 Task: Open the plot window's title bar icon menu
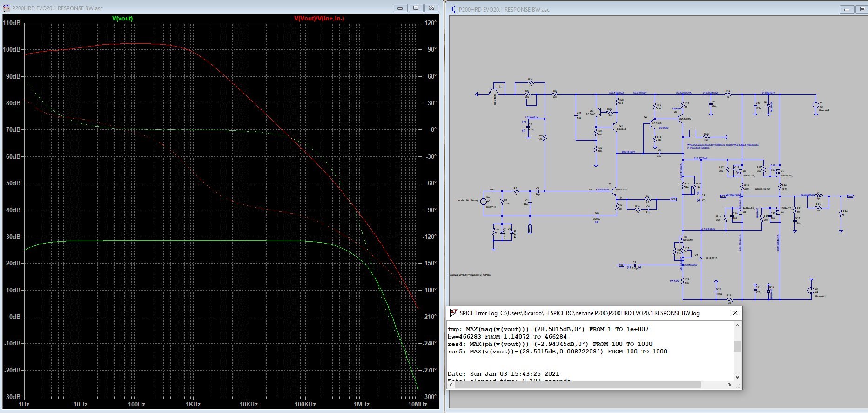coord(7,8)
